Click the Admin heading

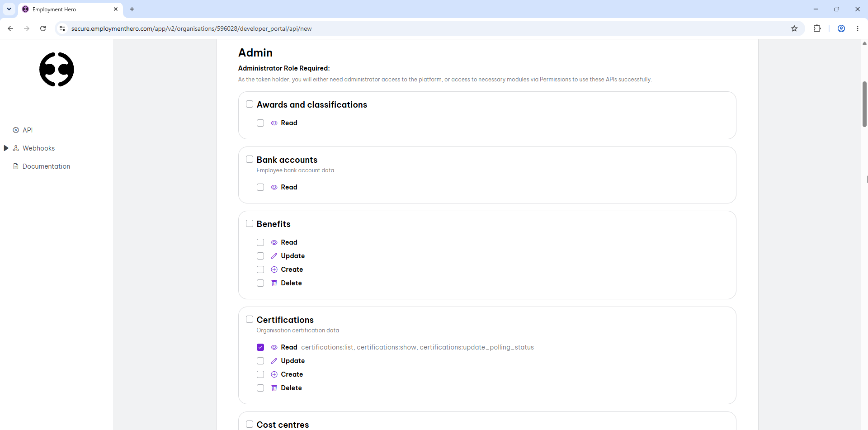(x=255, y=53)
